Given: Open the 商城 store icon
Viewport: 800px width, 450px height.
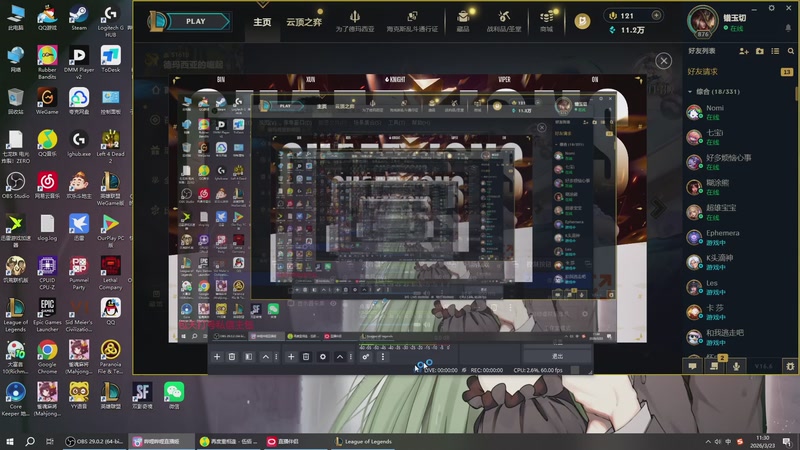Looking at the screenshot, I should point(546,22).
